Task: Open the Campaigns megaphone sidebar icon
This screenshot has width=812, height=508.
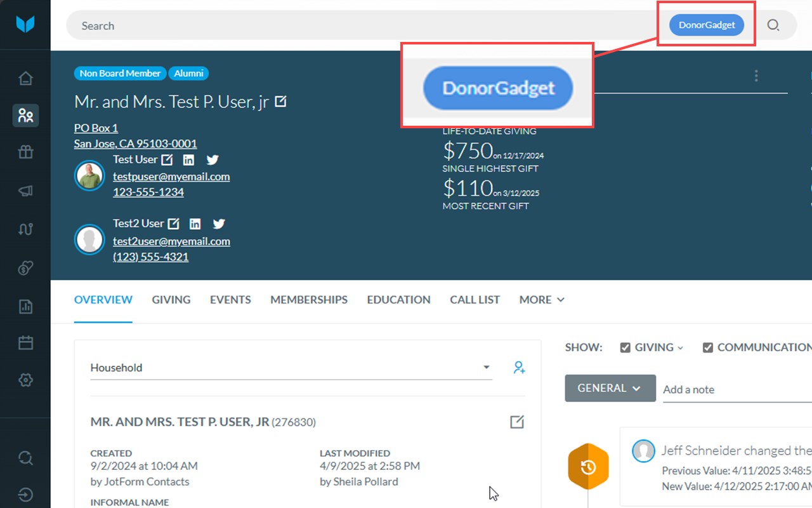Action: [x=25, y=191]
